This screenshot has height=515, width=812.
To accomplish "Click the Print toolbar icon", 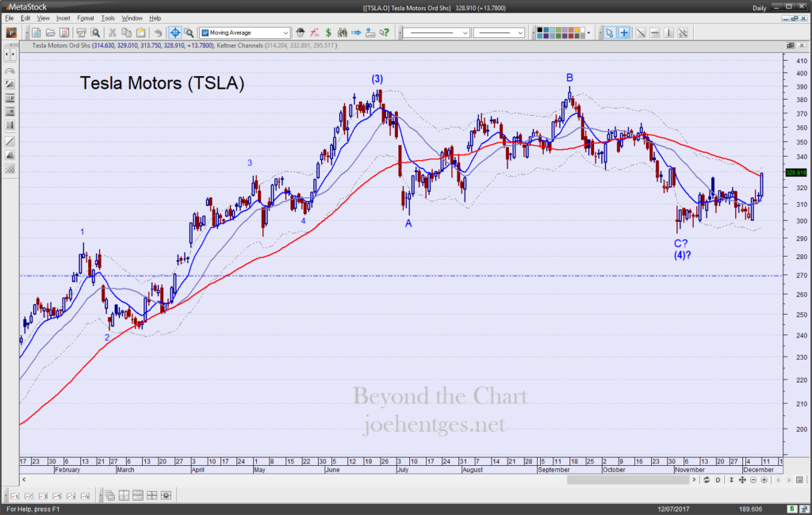I will pos(82,32).
